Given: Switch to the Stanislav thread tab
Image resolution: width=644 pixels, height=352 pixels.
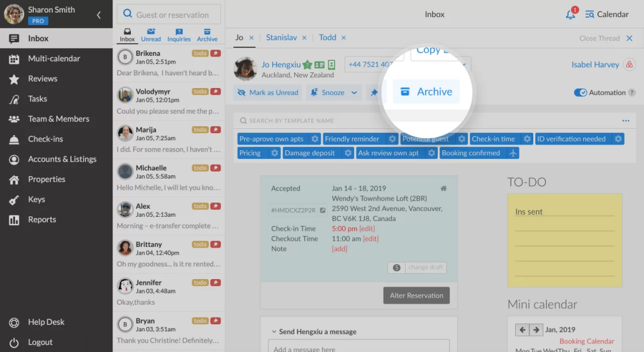Looking at the screenshot, I should click(281, 37).
